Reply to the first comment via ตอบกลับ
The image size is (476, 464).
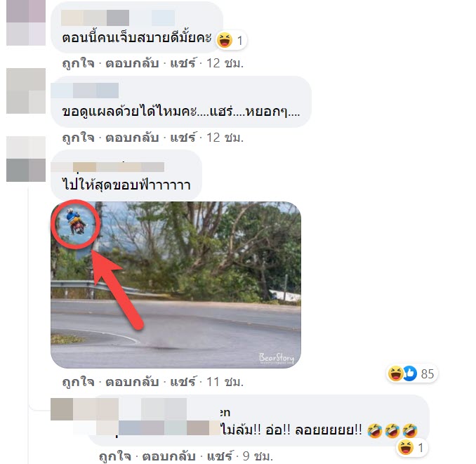132,63
